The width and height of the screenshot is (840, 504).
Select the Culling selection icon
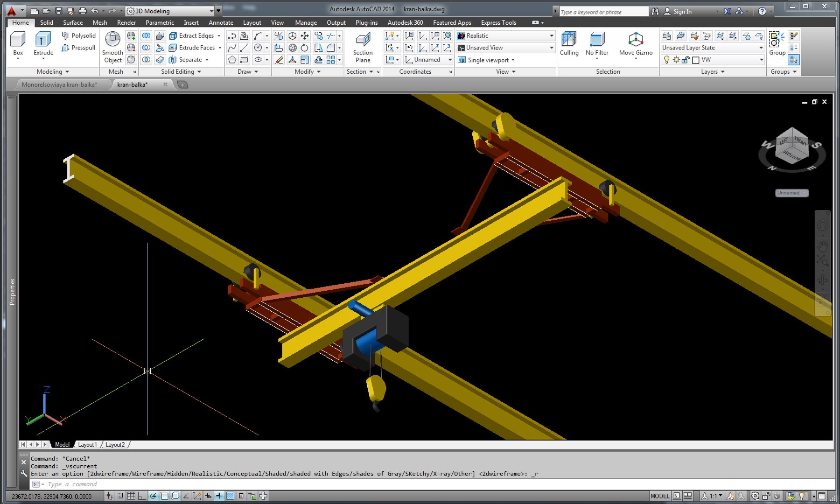(x=569, y=44)
